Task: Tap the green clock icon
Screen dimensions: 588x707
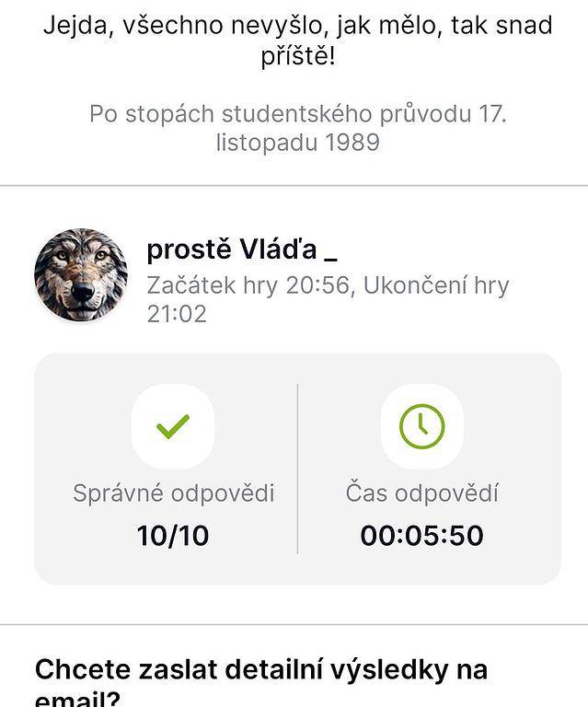Action: coord(421,426)
